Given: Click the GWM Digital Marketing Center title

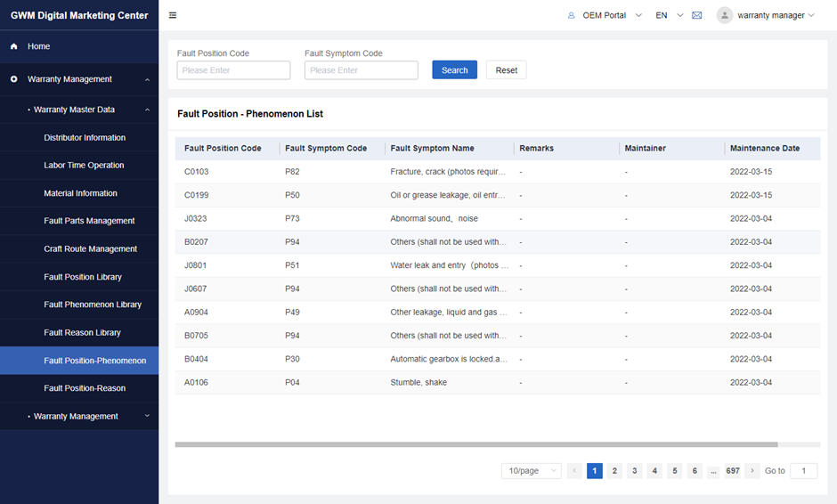Looking at the screenshot, I should click(x=79, y=15).
